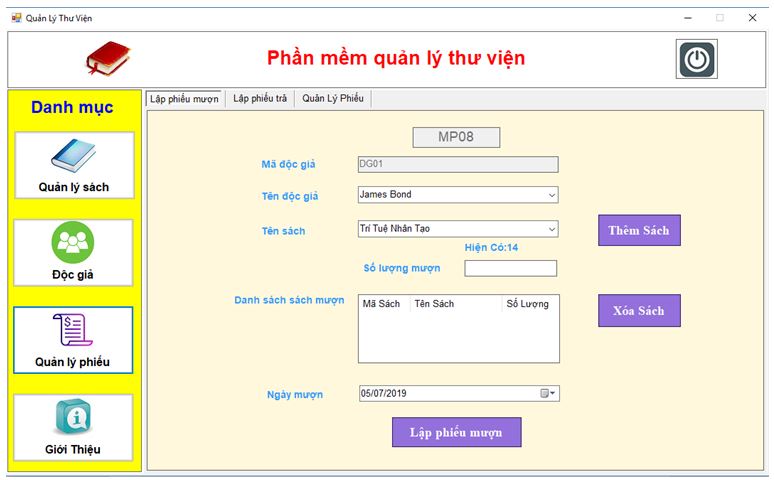Click the Xóa Sách button

click(x=639, y=311)
